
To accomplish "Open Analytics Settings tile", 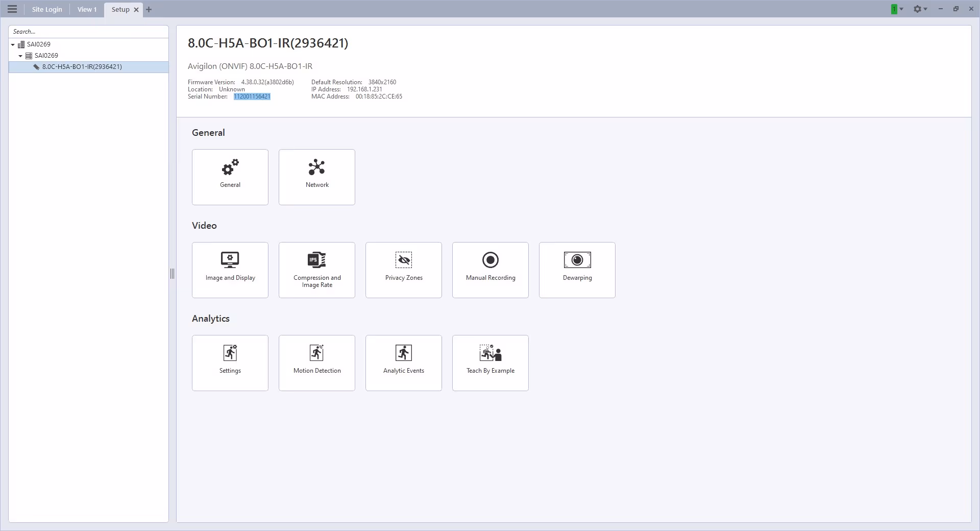I will [230, 363].
